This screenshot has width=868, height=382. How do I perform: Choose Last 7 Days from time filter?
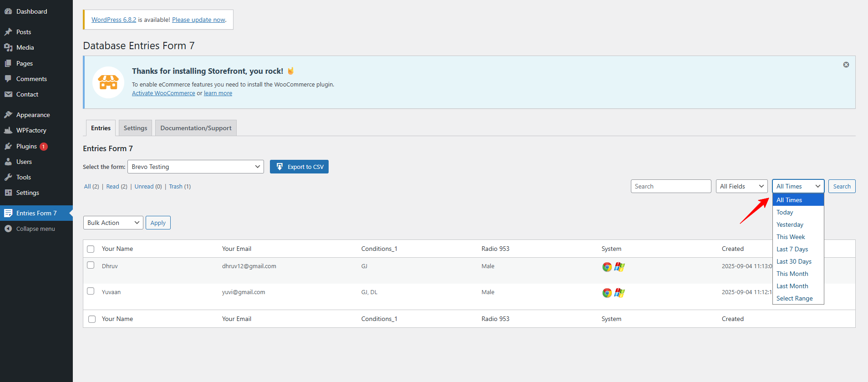792,249
